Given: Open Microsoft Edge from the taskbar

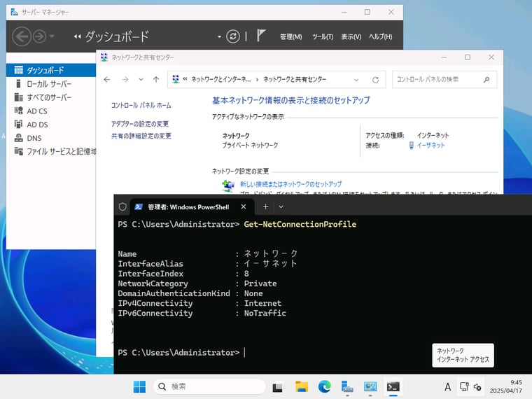Looking at the screenshot, I should click(324, 386).
